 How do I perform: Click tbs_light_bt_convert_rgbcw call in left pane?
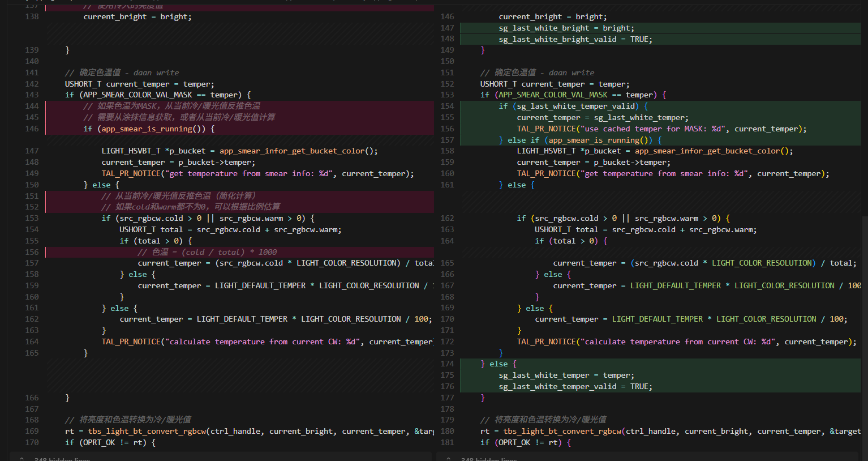coord(147,431)
